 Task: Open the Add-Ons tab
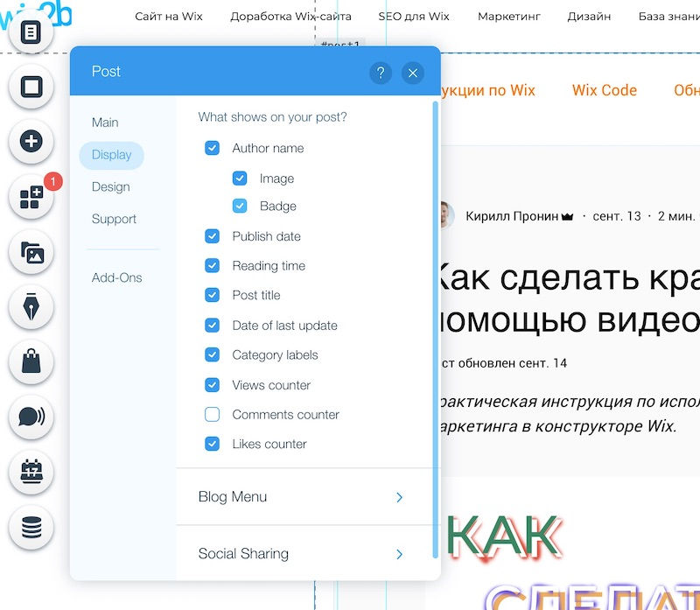point(116,277)
